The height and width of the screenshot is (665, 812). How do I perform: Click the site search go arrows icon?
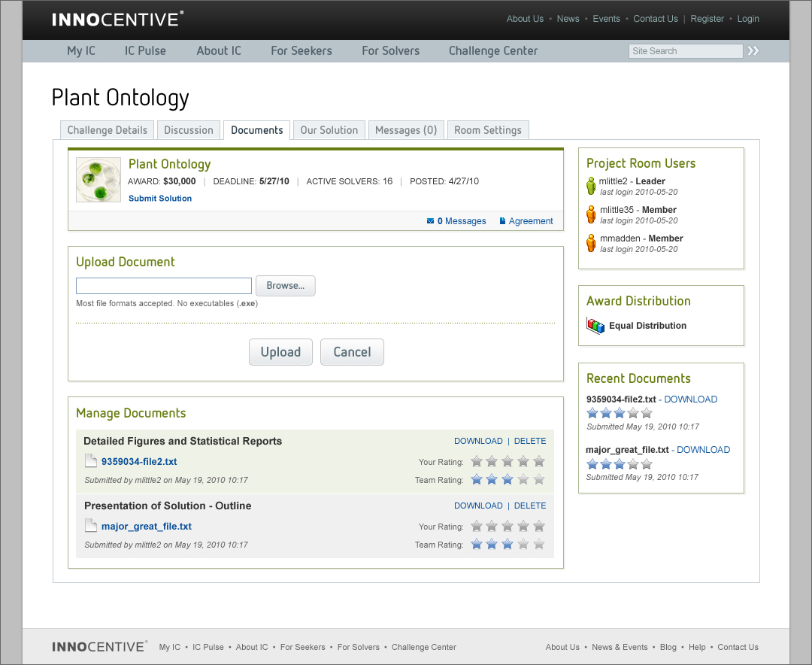(x=753, y=51)
